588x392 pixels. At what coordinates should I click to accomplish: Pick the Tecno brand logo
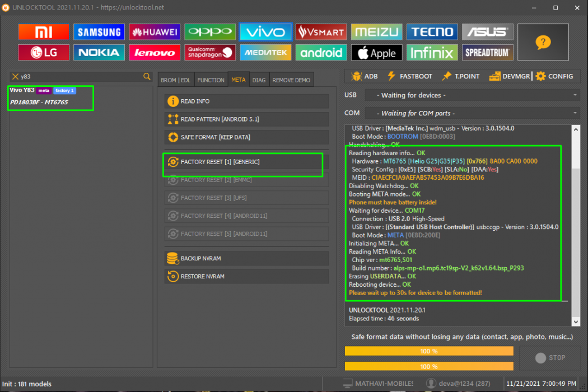(x=432, y=32)
